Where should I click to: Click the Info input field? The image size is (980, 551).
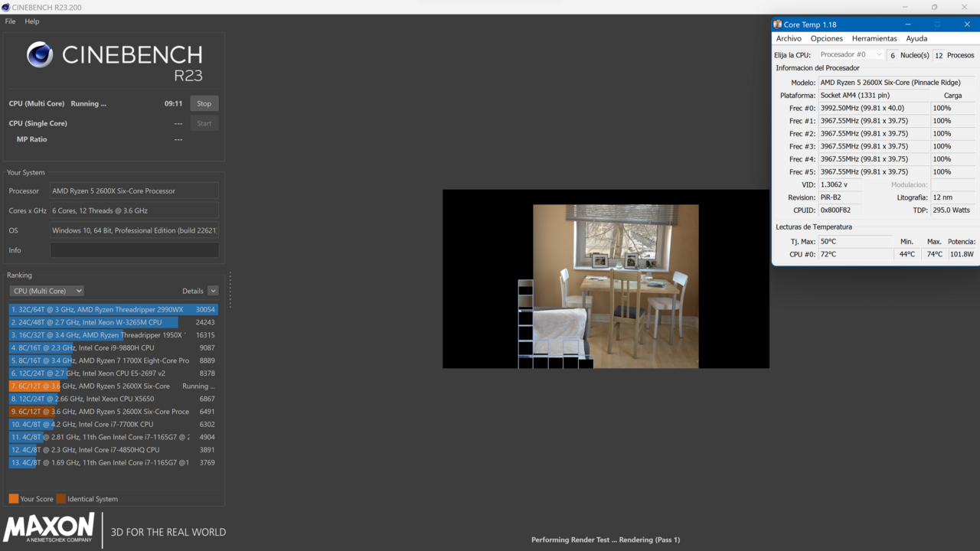(x=134, y=250)
